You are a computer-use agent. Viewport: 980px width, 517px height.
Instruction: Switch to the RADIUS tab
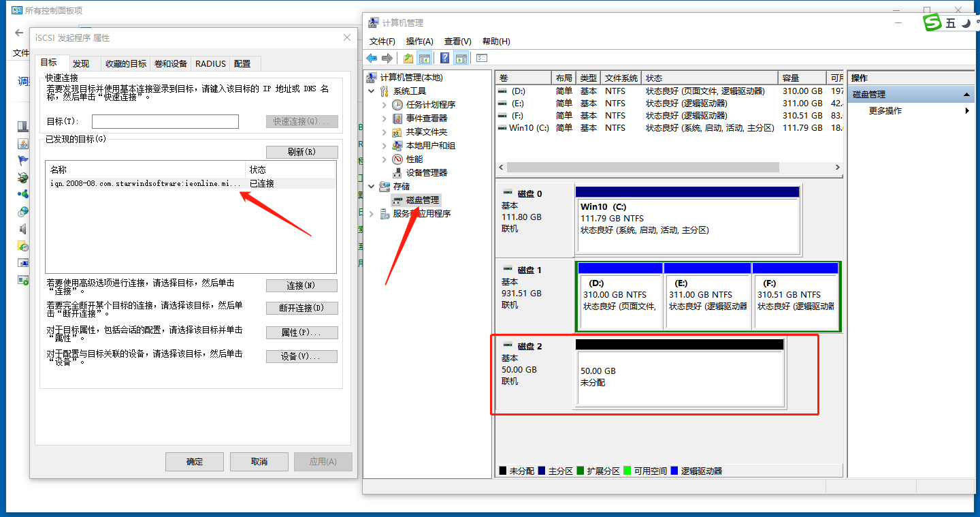point(210,63)
